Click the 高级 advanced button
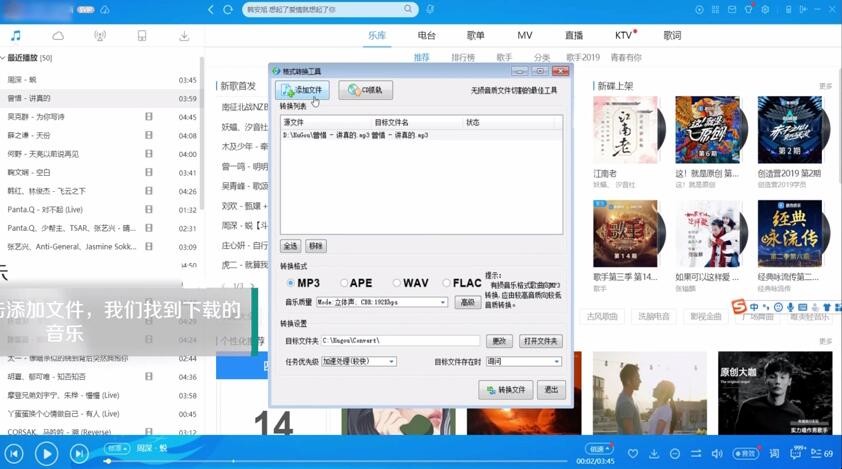 click(x=467, y=302)
